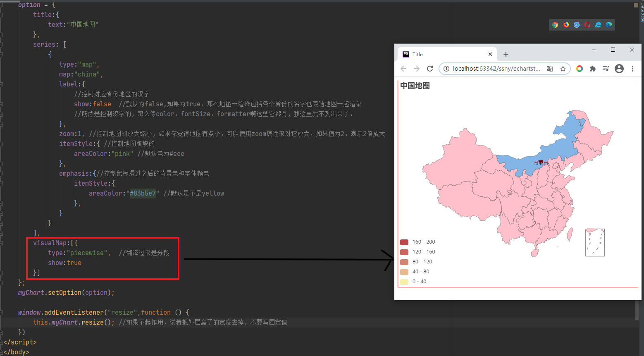Viewport: 644px width, 356px height.
Task: Go forward in the Chrome window
Action: pos(417,69)
